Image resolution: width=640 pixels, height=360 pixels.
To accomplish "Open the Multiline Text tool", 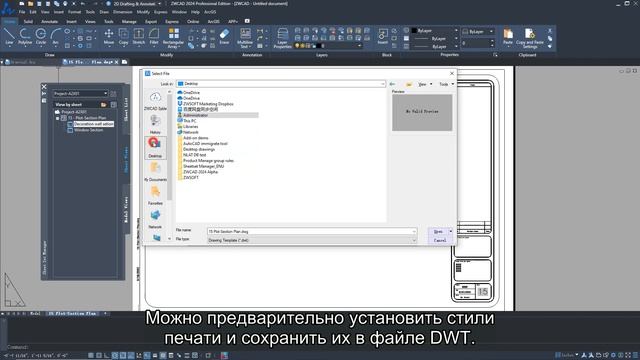I will tap(245, 38).
